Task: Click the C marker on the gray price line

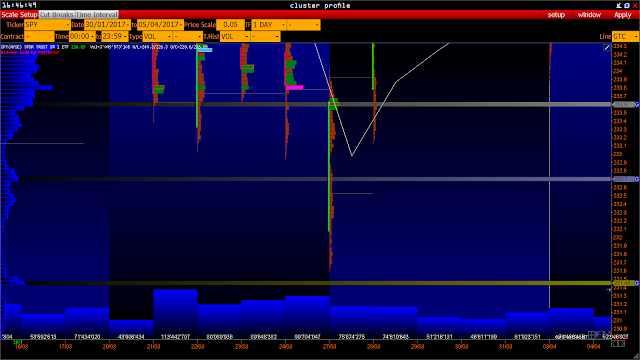Action: click(637, 104)
